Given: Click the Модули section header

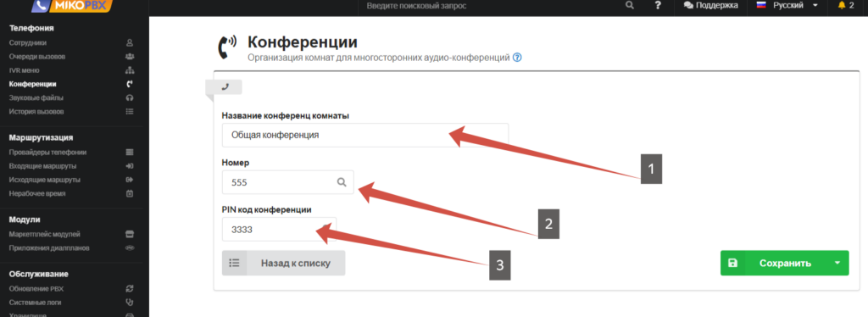Looking at the screenshot, I should pos(25,220).
